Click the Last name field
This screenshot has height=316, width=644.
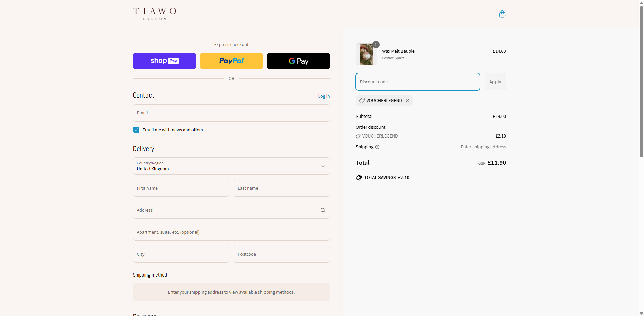282,188
